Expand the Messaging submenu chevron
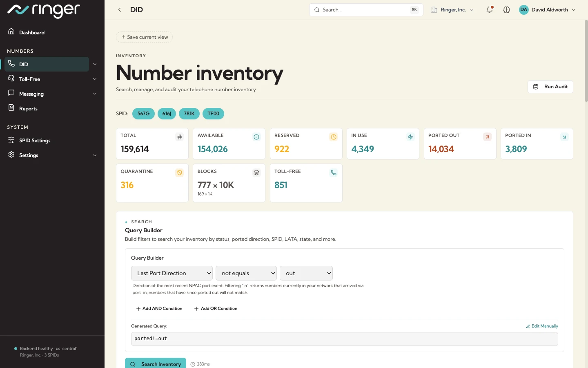The image size is (588, 368). (95, 94)
